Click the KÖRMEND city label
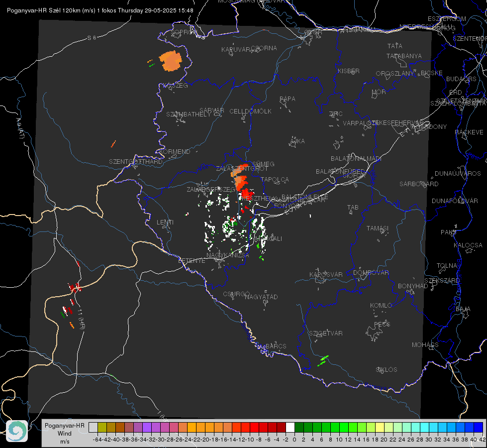 click(x=175, y=152)
